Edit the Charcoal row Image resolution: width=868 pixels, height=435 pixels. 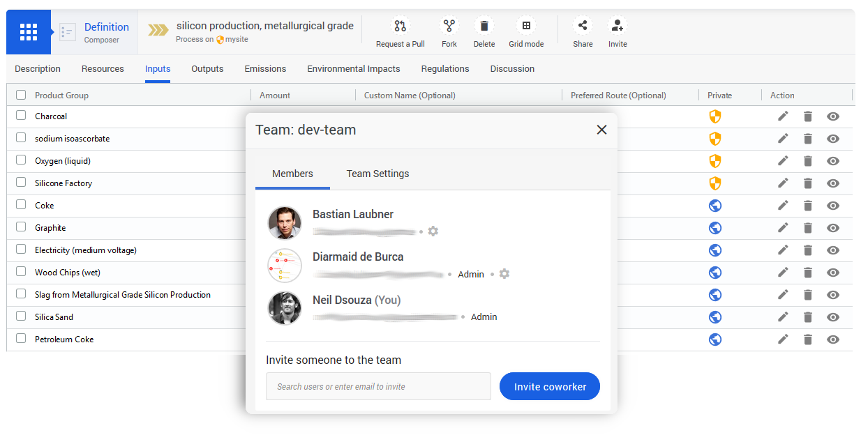(783, 116)
